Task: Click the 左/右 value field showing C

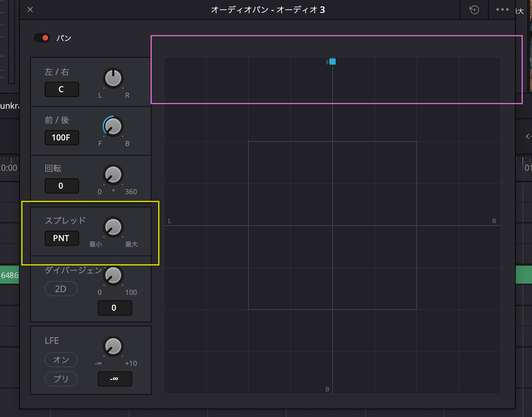Action: pyautogui.click(x=62, y=89)
